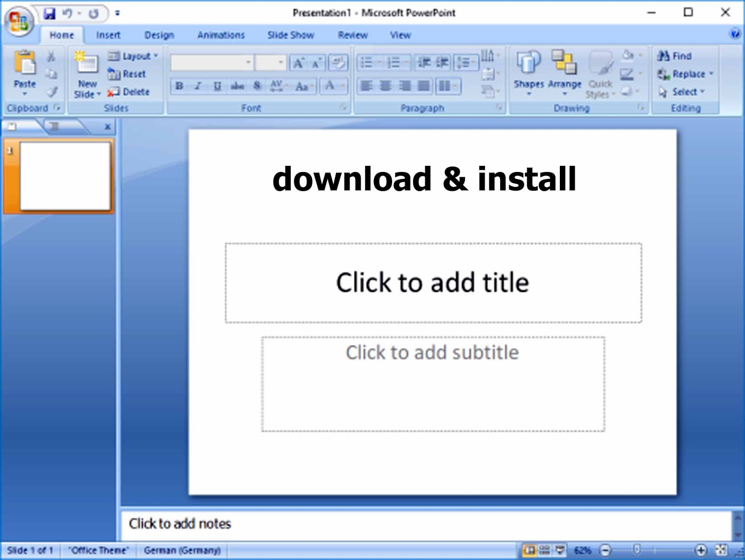The height and width of the screenshot is (560, 745).
Task: Toggle Underline formatting
Action: click(217, 86)
